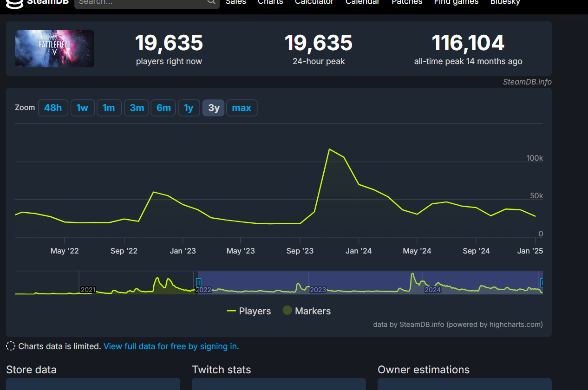Viewport: 588px width, 390px height.
Task: Click the Sep '23 axis label
Action: click(x=300, y=251)
